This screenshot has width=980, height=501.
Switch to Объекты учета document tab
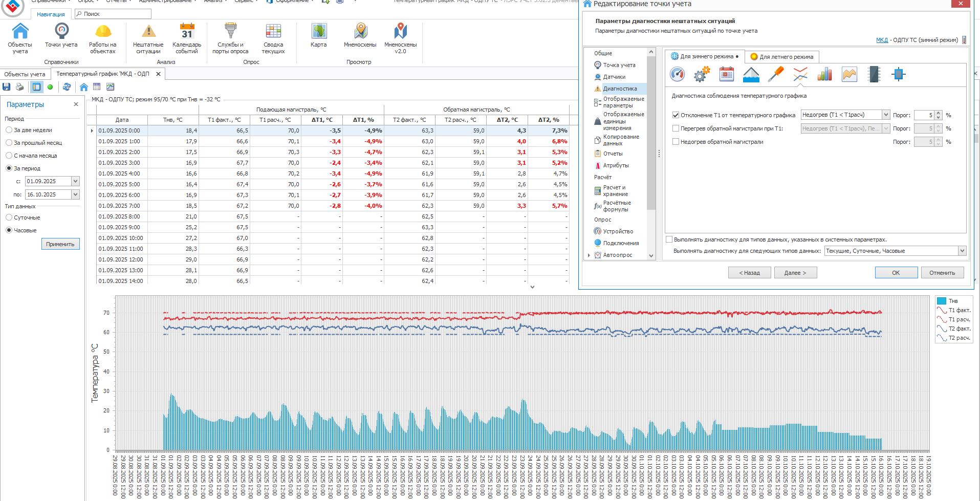tap(25, 74)
